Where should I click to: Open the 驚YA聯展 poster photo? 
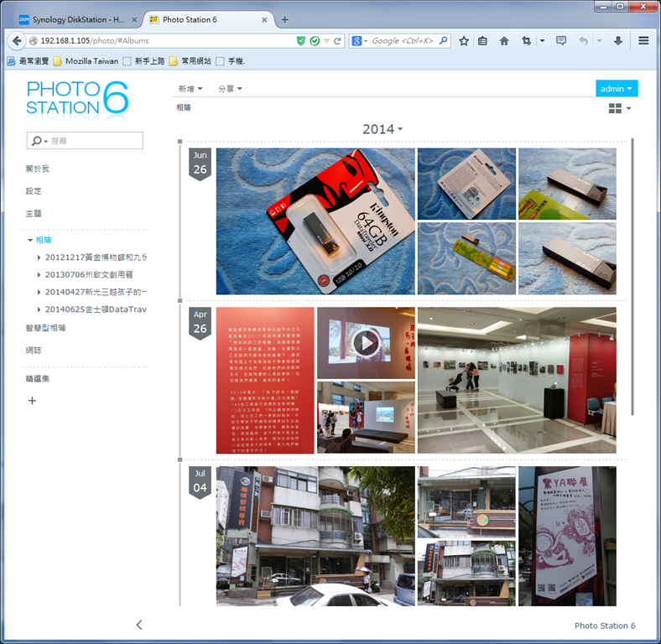567,536
